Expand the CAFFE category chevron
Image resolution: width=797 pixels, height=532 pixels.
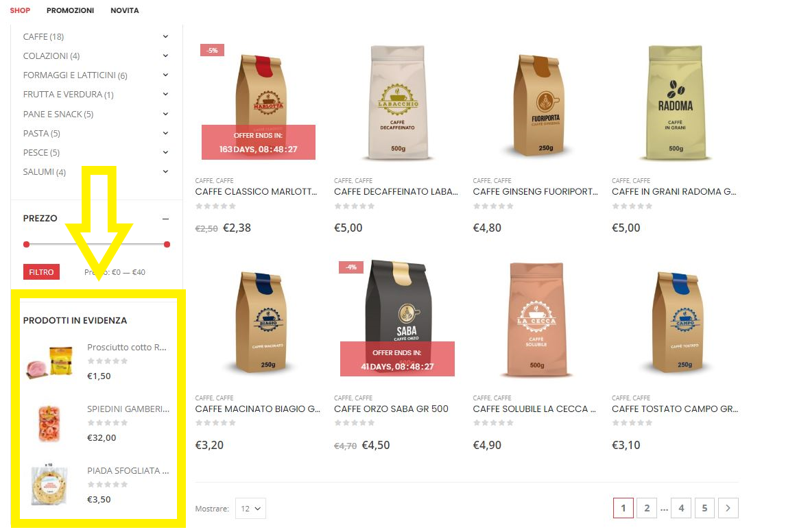(x=166, y=36)
